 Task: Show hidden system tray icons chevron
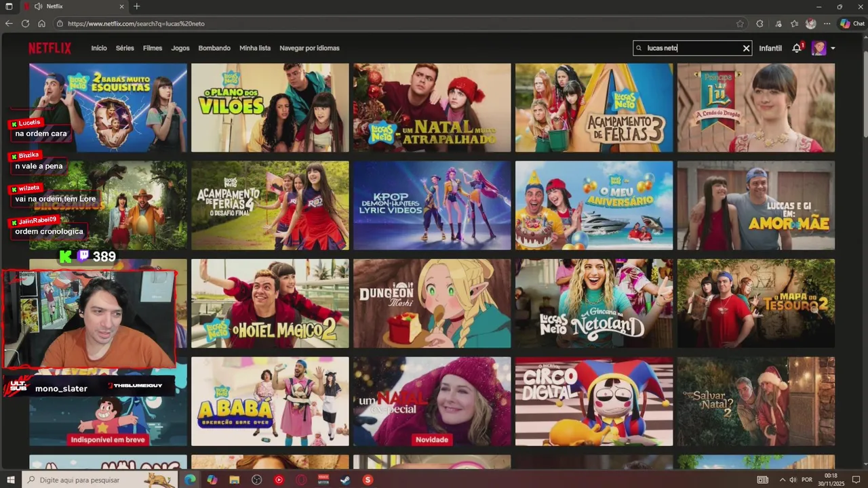(782, 480)
